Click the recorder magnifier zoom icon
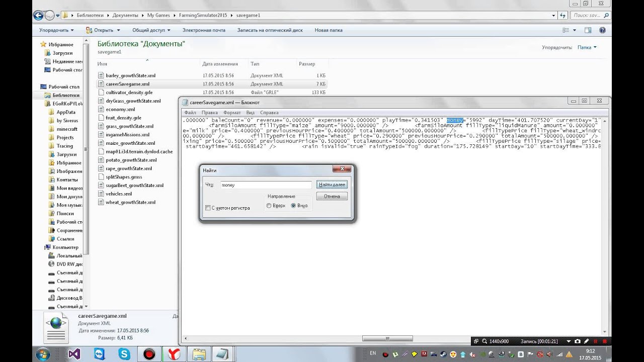This screenshot has width=644, height=362. [484, 341]
